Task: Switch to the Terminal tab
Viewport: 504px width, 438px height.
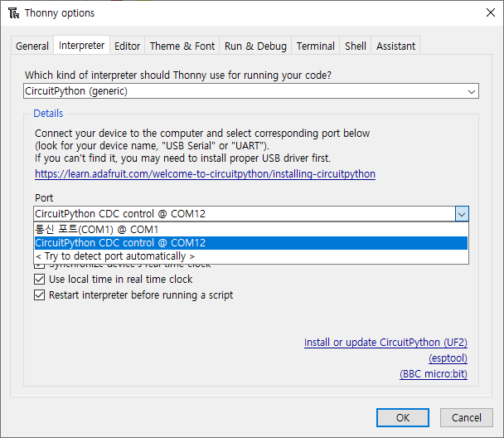Action: click(315, 46)
